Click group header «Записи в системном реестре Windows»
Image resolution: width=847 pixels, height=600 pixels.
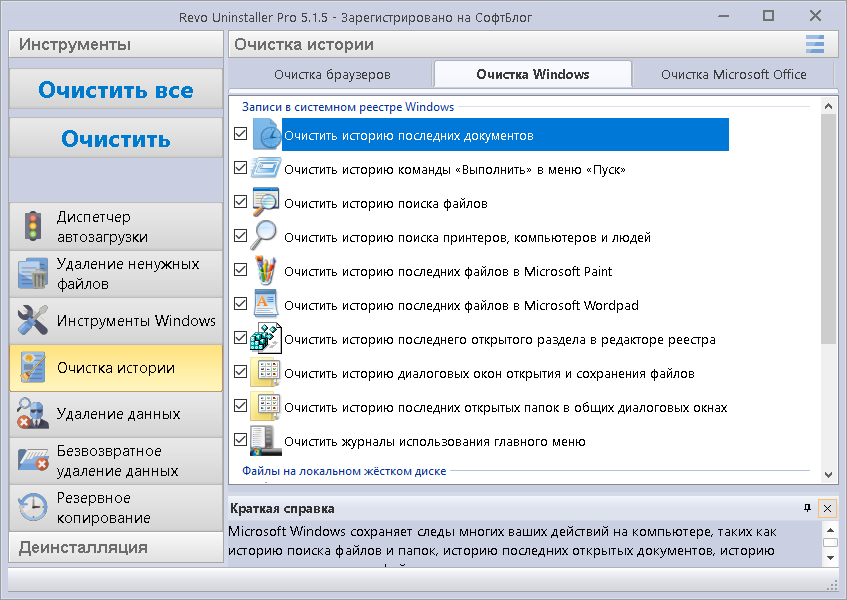348,107
